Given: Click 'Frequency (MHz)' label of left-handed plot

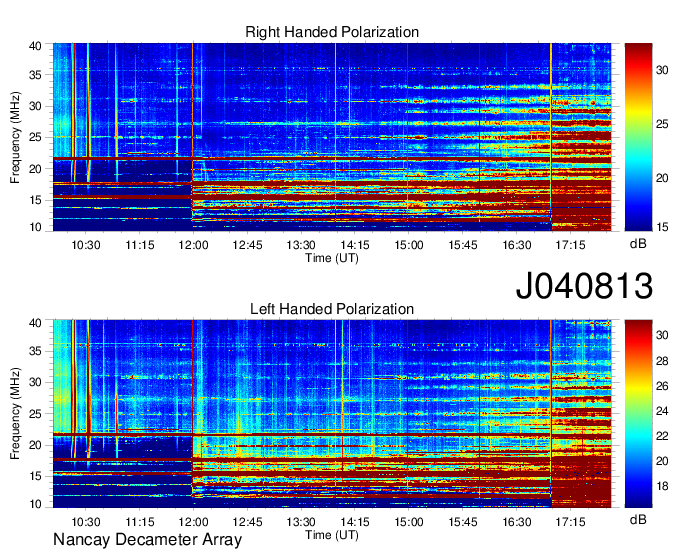Looking at the screenshot, I should coord(15,414).
